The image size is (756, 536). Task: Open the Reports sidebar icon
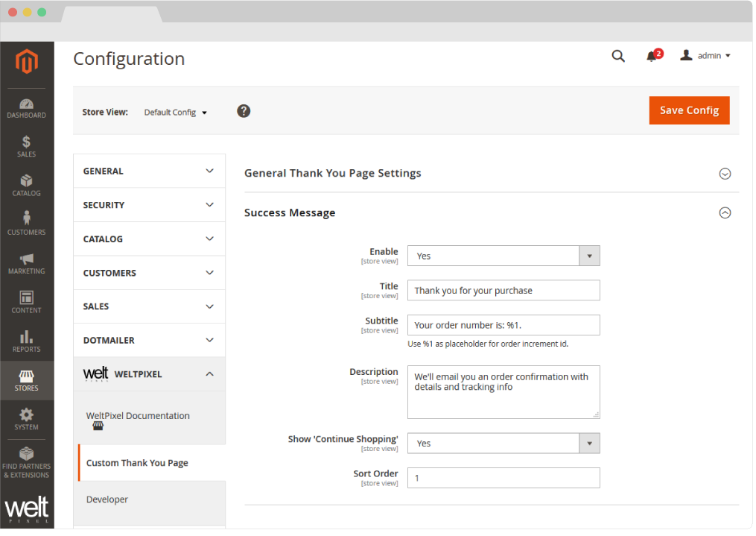26,341
